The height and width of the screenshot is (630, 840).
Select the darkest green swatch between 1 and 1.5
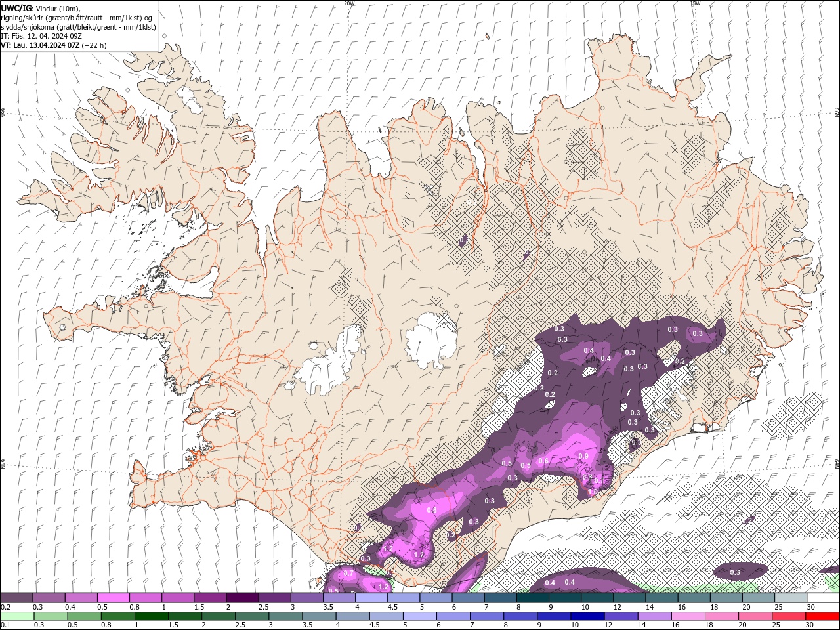151,616
